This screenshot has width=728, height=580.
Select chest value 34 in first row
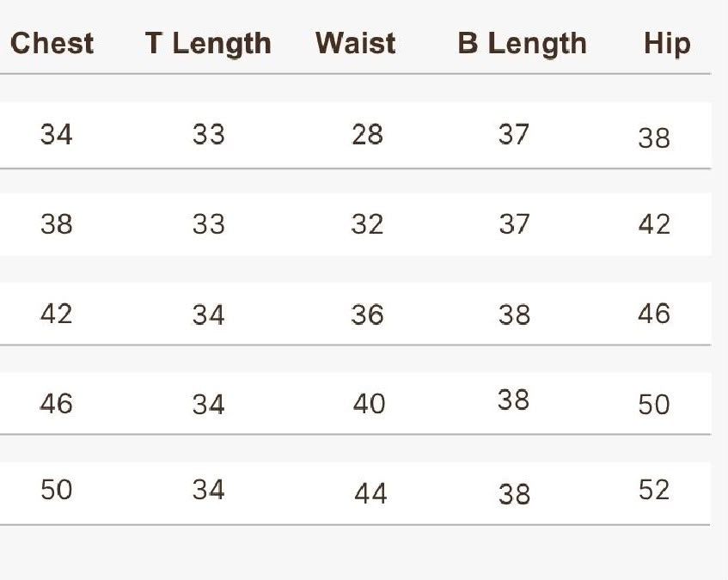56,135
